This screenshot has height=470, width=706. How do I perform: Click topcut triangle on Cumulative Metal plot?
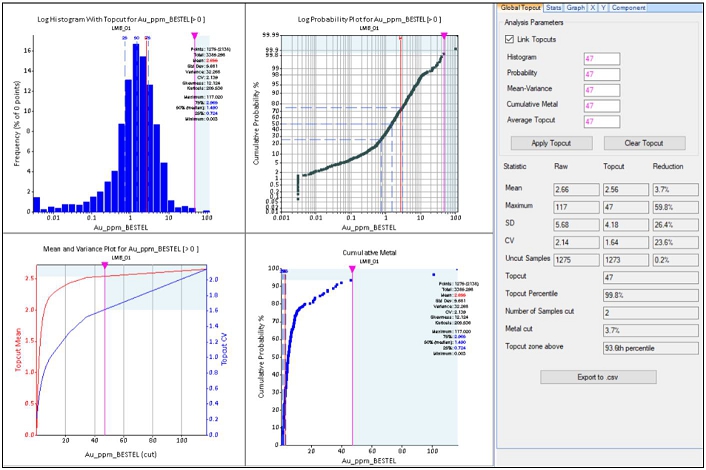352,269
